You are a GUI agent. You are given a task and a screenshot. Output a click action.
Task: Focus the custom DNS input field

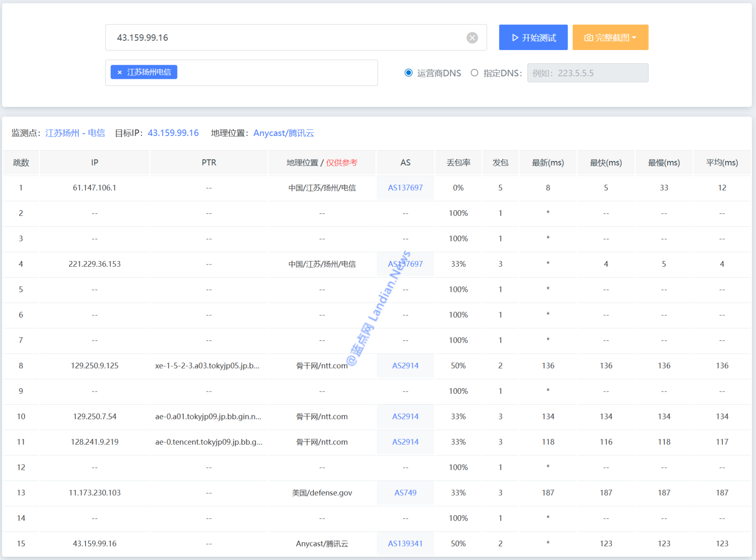click(x=587, y=73)
